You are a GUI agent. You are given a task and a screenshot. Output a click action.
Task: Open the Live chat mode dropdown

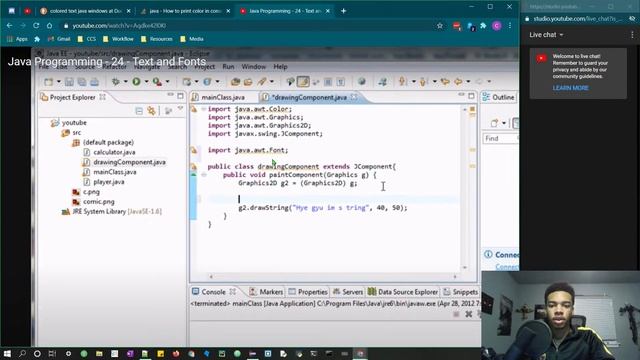[546, 35]
